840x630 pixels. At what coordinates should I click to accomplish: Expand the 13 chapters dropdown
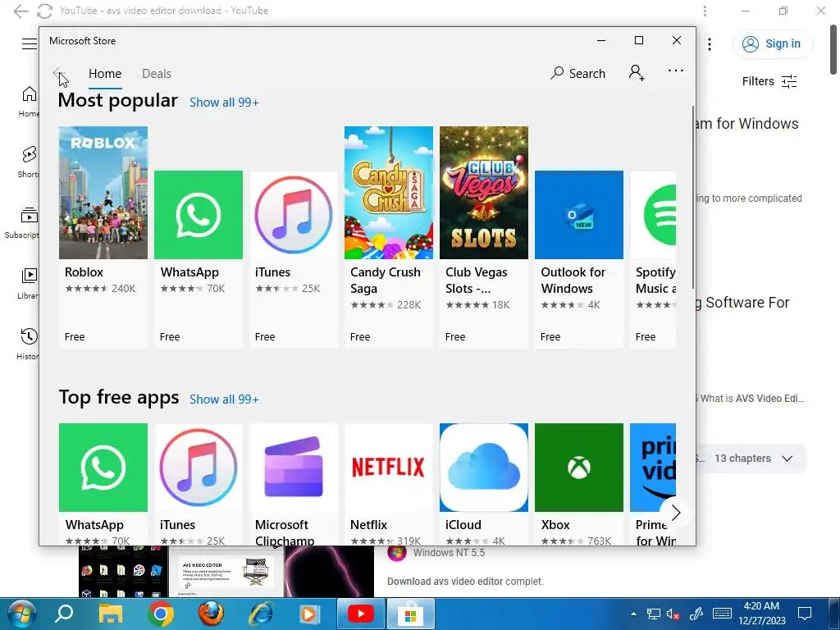point(753,459)
